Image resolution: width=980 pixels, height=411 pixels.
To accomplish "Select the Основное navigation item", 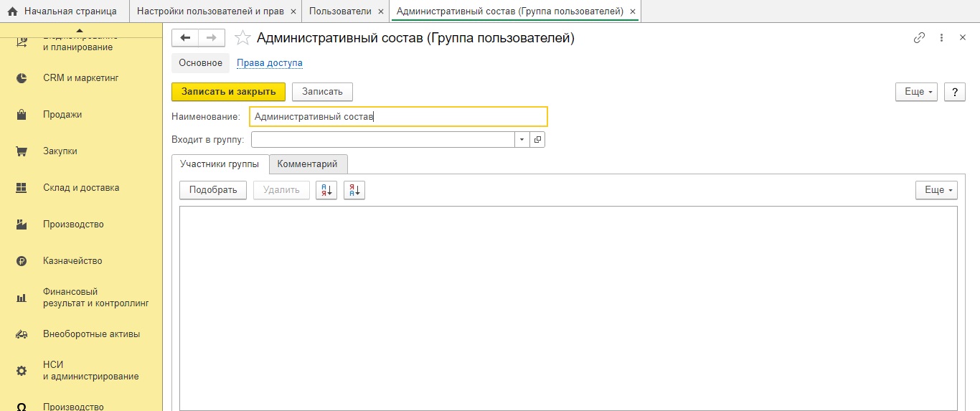I will coord(201,63).
